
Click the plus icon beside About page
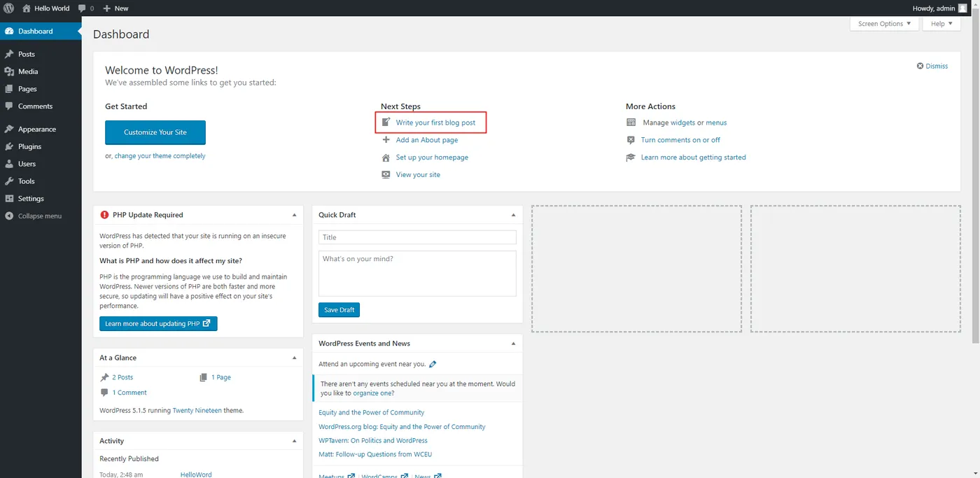(386, 139)
